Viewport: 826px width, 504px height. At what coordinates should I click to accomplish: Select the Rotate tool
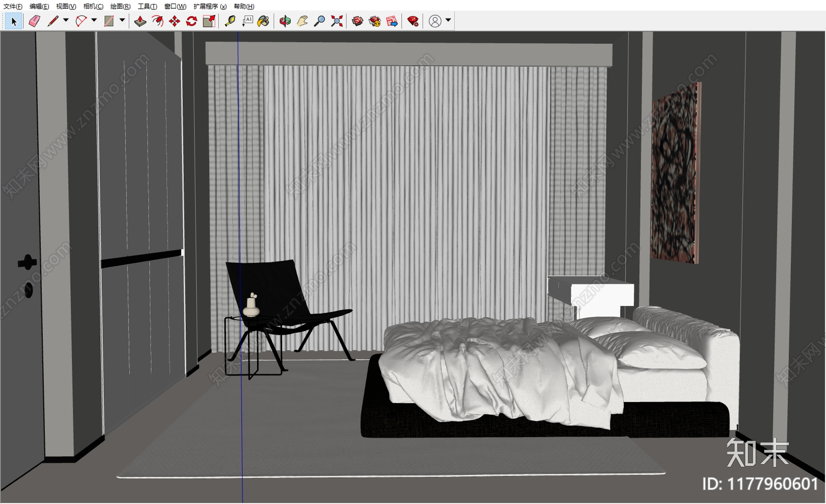pos(192,21)
